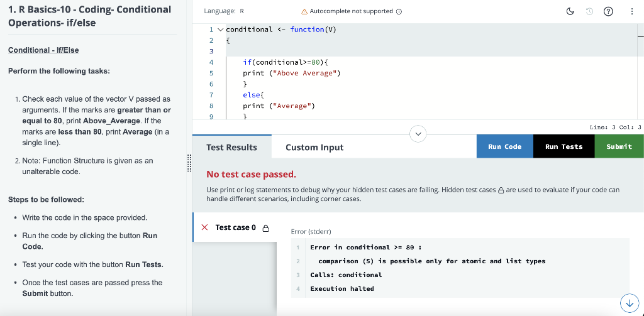Click 'Write the code in the space provided.'
The image size is (644, 316).
click(85, 217)
